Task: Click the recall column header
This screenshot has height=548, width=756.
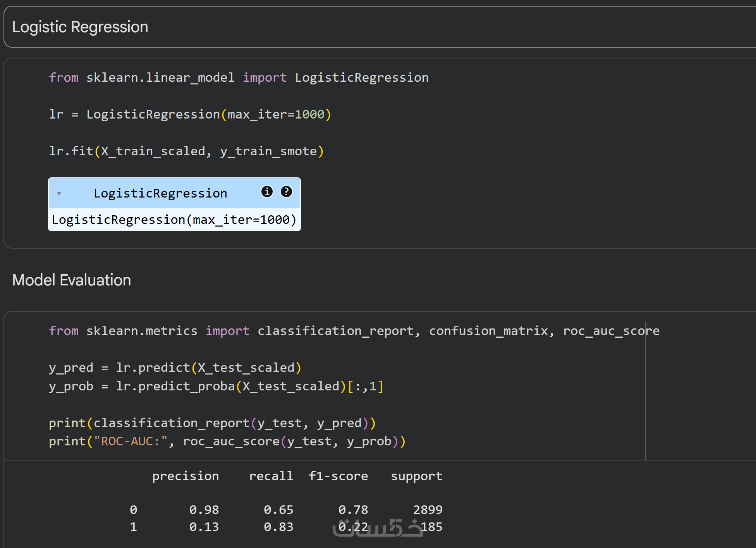Action: coord(271,476)
